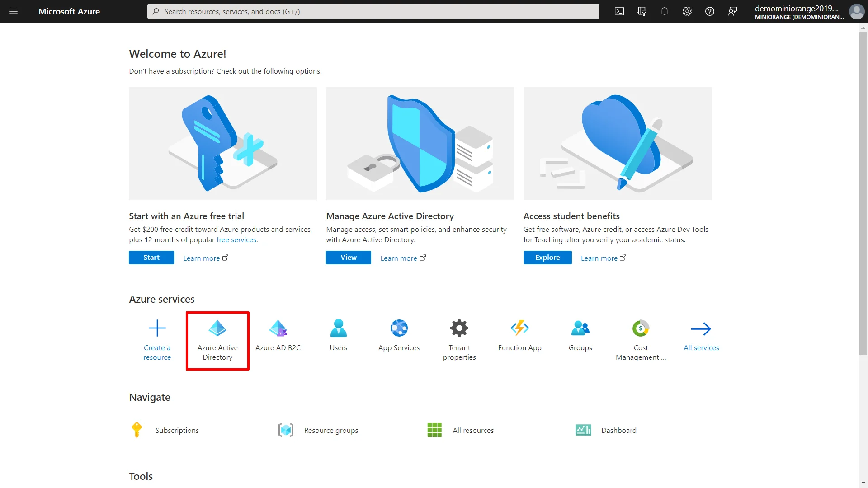Open Learn more beside Explore button
This screenshot has height=488, width=868.
pyautogui.click(x=604, y=258)
